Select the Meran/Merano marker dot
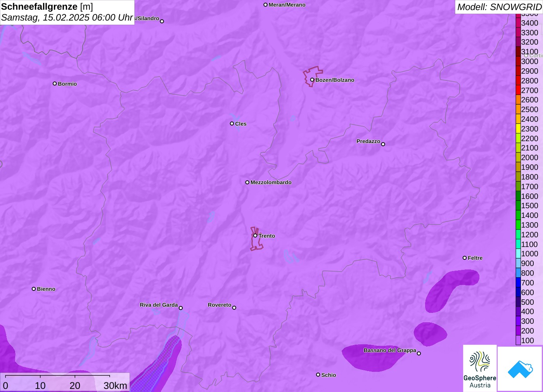 pyautogui.click(x=266, y=5)
